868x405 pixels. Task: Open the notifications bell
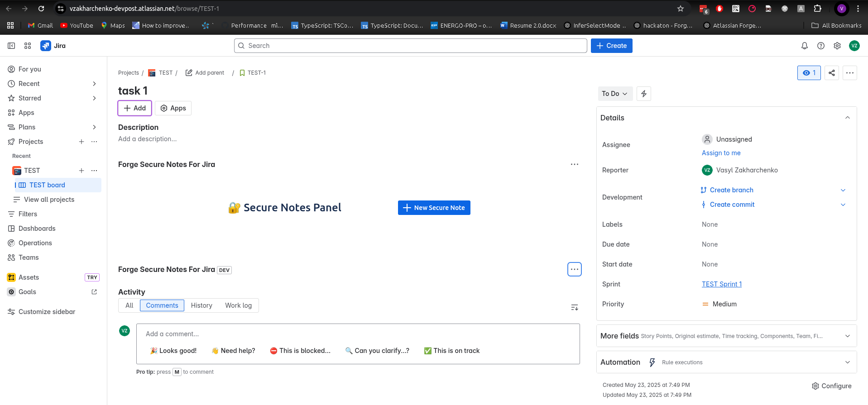click(x=805, y=46)
